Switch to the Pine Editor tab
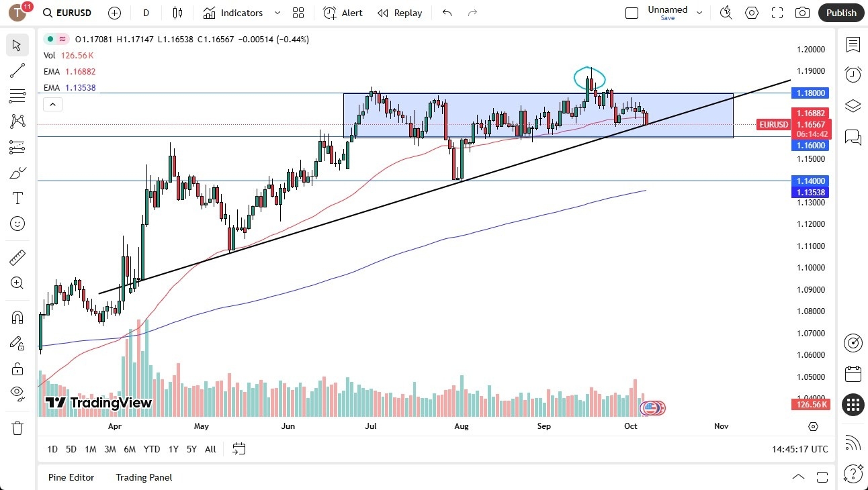 point(71,477)
